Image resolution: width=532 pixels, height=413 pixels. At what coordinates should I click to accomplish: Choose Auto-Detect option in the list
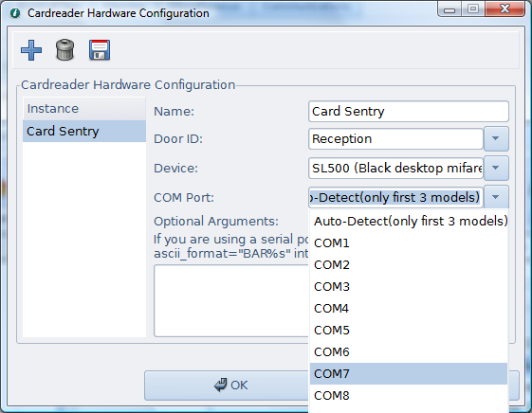tap(409, 222)
